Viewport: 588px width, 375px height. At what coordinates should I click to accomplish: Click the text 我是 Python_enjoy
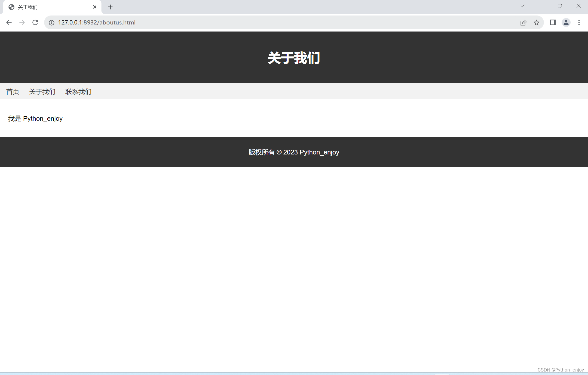point(35,119)
